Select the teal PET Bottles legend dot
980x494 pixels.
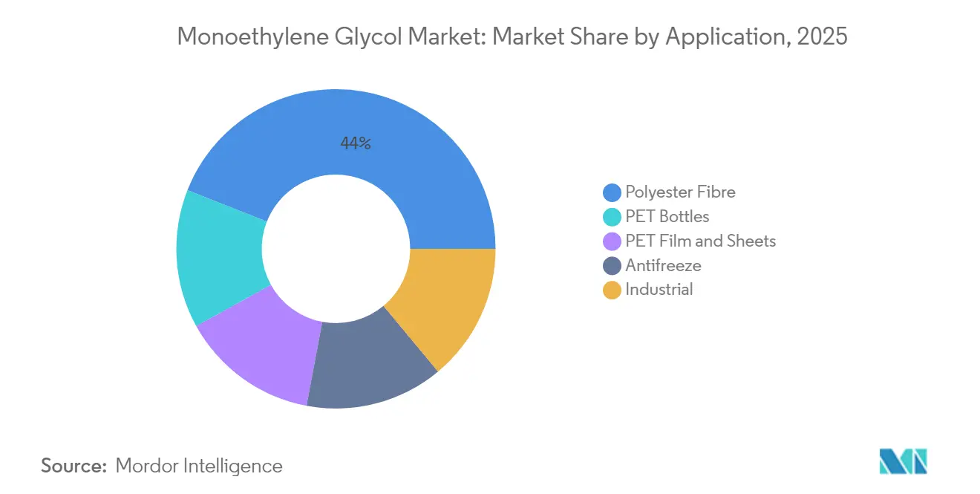610,216
